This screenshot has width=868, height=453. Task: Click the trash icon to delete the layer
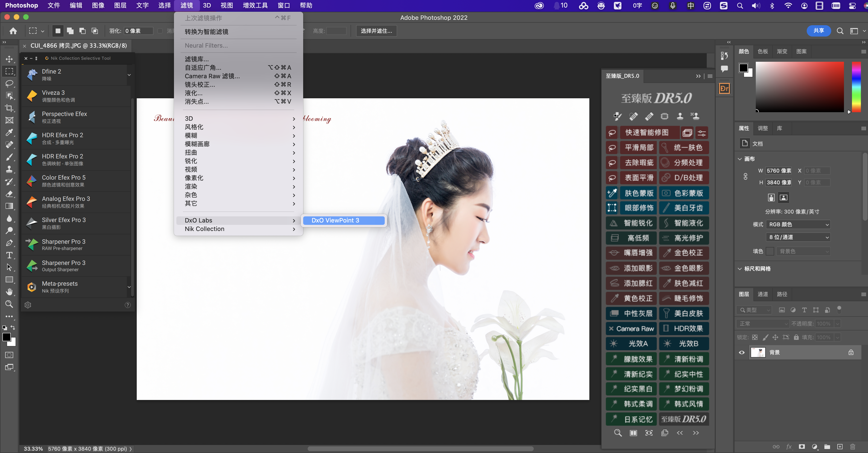point(852,447)
